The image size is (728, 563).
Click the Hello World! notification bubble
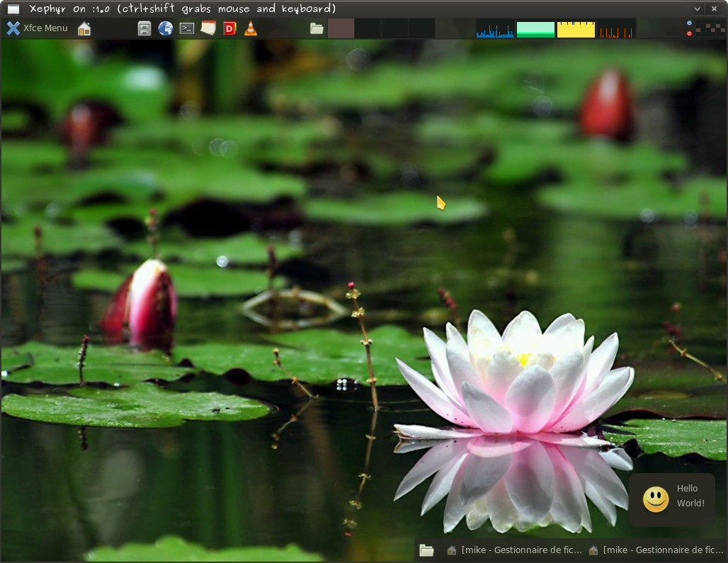point(671,499)
